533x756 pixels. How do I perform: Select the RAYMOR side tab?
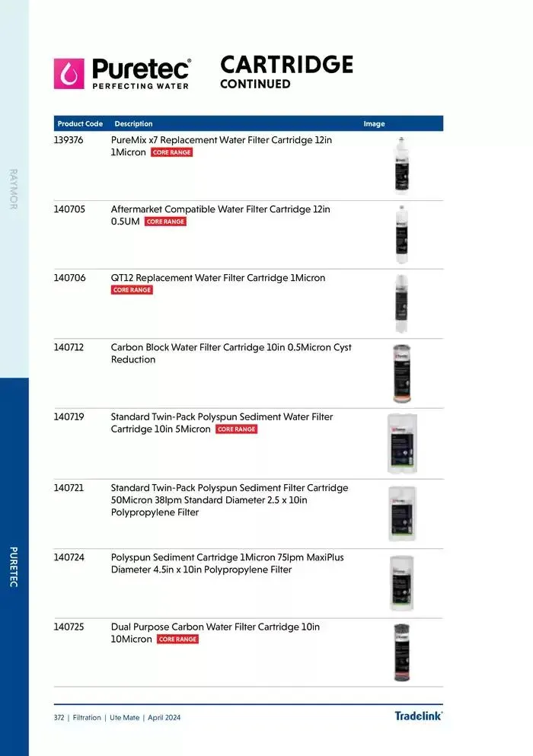click(x=14, y=189)
